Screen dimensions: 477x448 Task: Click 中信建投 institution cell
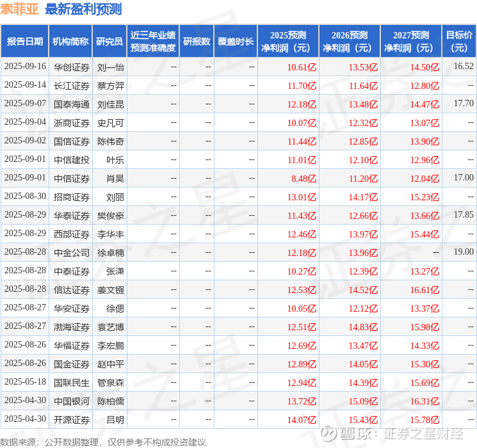click(x=72, y=160)
